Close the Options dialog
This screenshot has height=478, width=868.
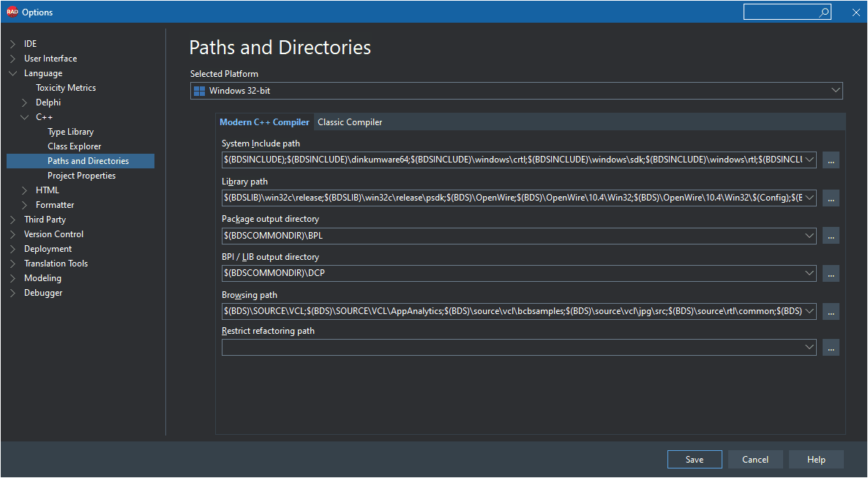point(856,12)
